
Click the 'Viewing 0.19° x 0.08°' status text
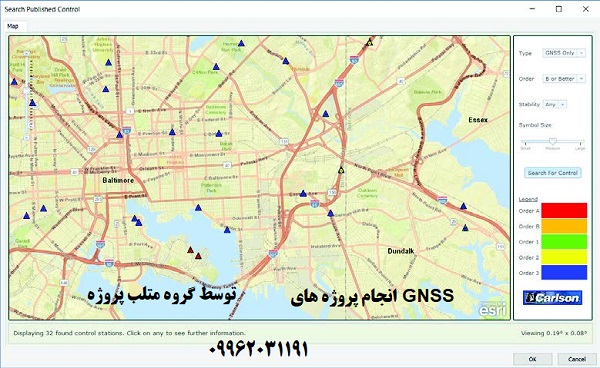pyautogui.click(x=553, y=333)
